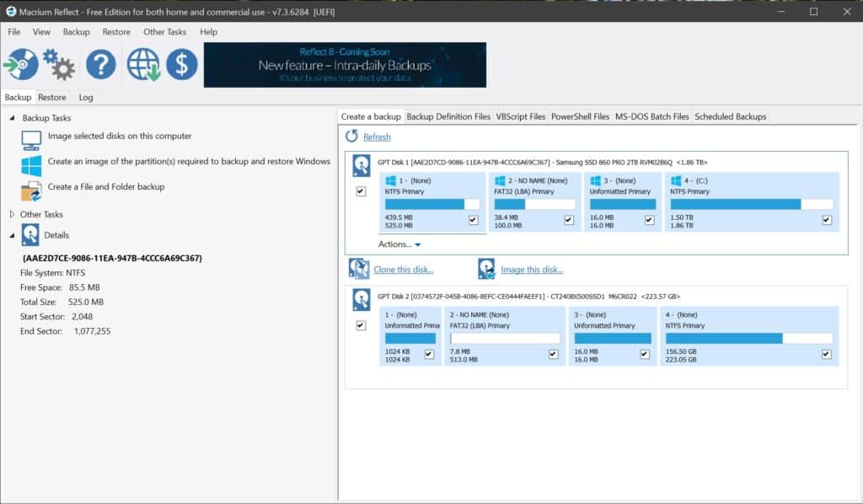Uncheck the C: partition 1.86 TB checkbox

(827, 220)
